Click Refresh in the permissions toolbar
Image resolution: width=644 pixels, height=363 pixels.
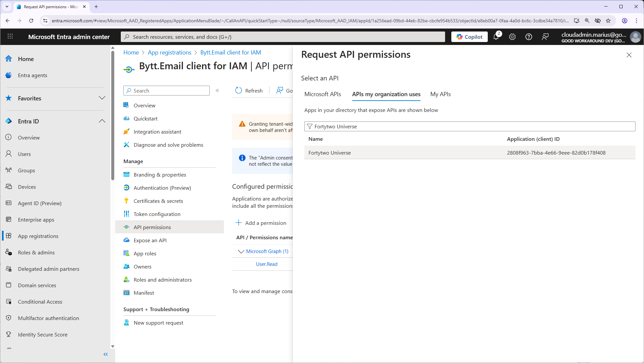(249, 91)
